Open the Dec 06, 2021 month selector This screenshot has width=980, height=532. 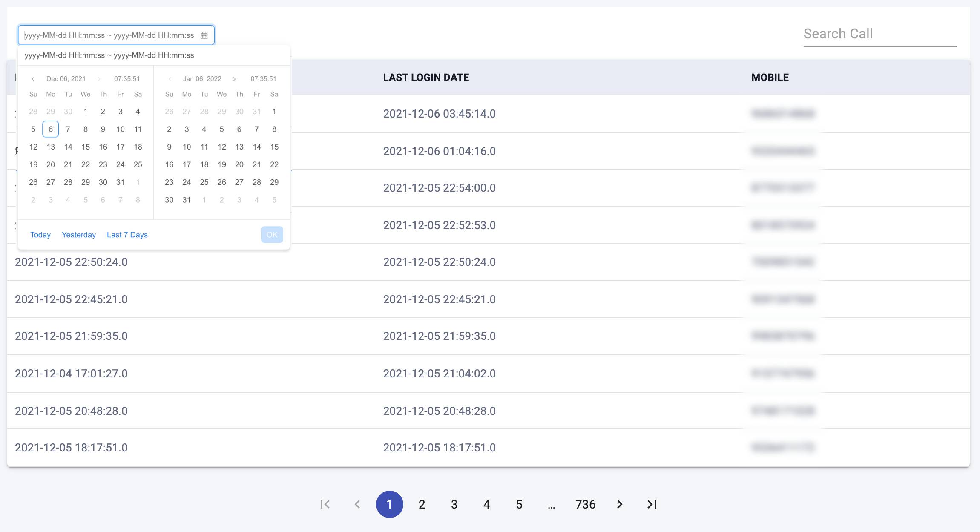tap(66, 79)
